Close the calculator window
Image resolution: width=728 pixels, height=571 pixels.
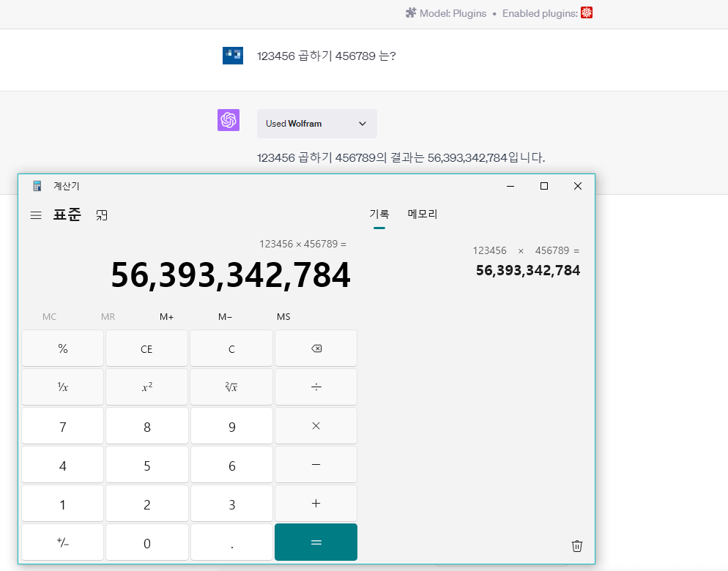tap(578, 186)
